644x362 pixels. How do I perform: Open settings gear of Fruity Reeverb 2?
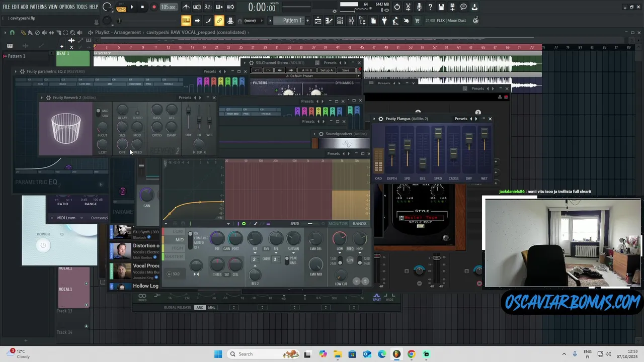coord(48,98)
